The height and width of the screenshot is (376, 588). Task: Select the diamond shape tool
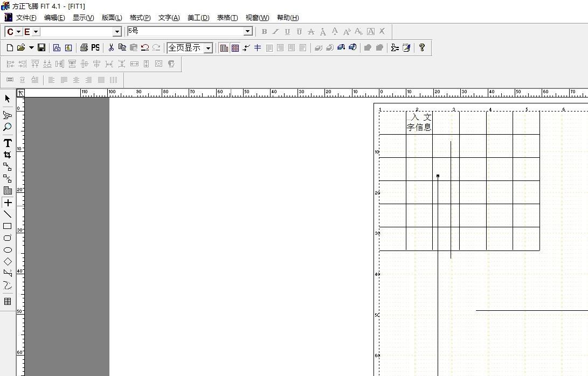click(8, 262)
